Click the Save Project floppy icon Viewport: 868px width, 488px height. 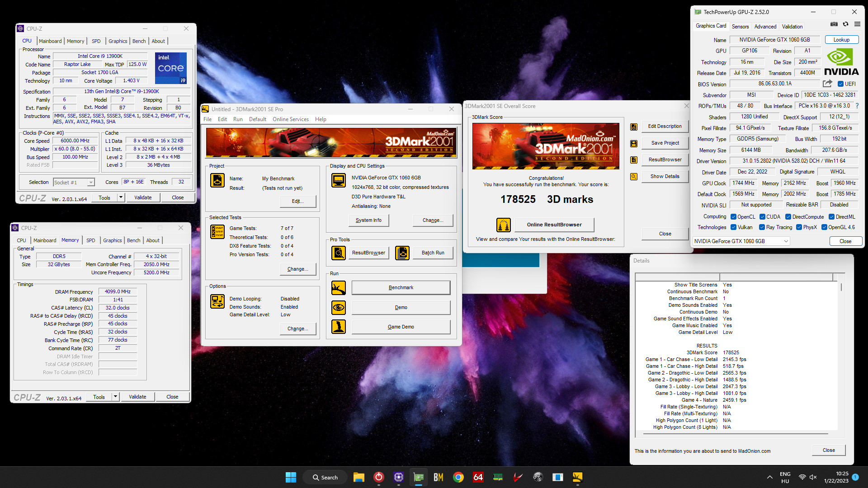634,144
